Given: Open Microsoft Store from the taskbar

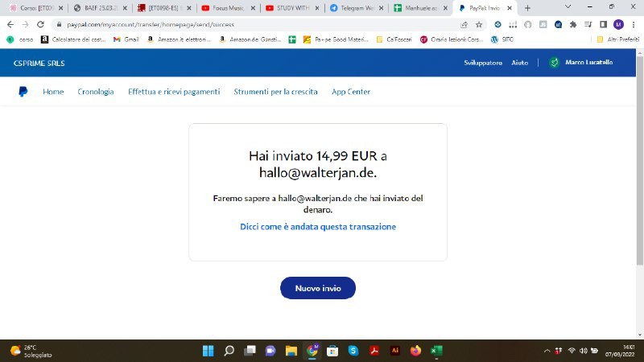Looking at the screenshot, I should (x=332, y=351).
